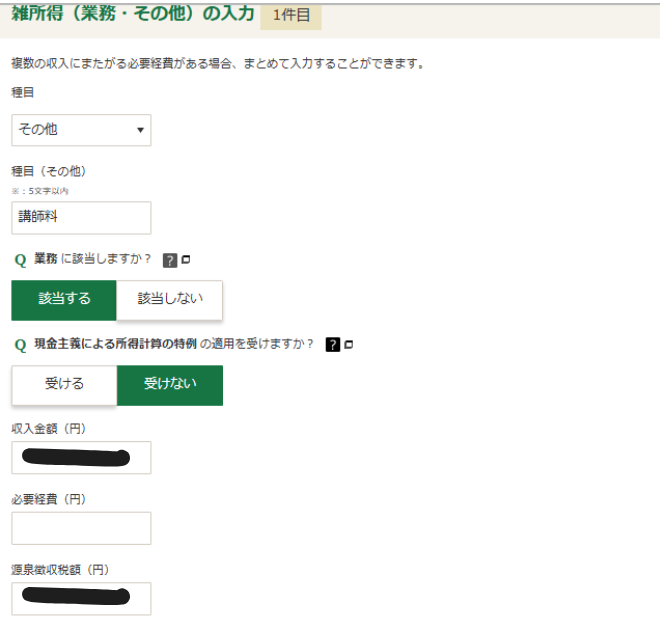Click the Q mark before 業務 question
Screen dimensions: 660x630
[x=20, y=260]
